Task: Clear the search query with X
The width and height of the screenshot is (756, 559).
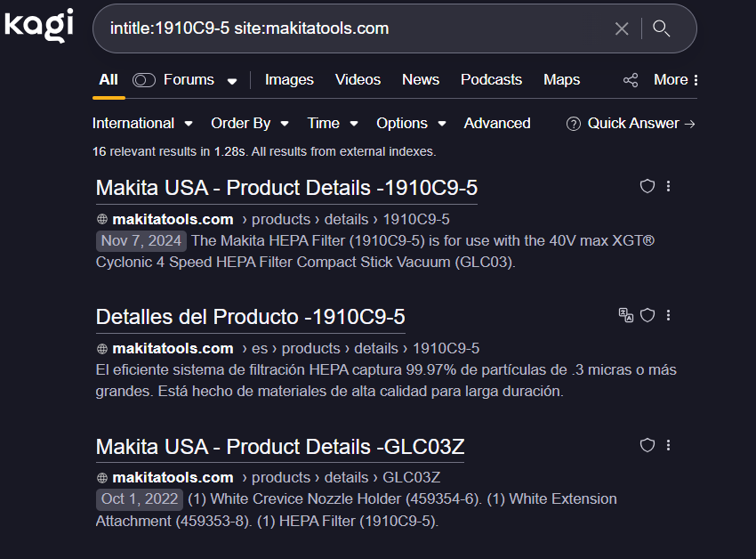Action: (622, 28)
